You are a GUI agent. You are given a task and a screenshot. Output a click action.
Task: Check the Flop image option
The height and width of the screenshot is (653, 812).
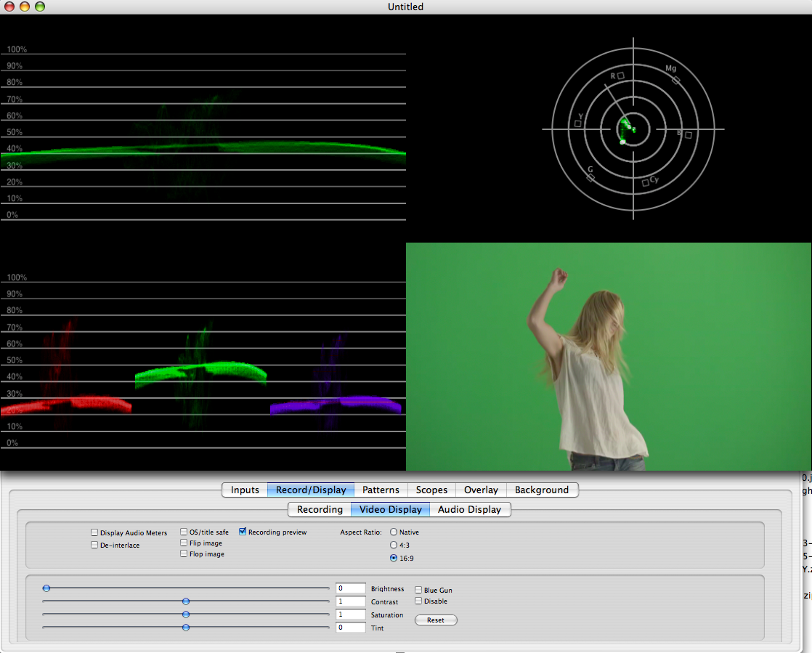tap(184, 553)
